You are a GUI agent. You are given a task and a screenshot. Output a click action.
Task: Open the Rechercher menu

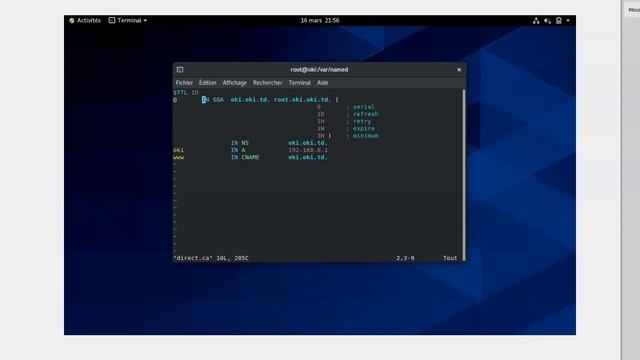[267, 83]
